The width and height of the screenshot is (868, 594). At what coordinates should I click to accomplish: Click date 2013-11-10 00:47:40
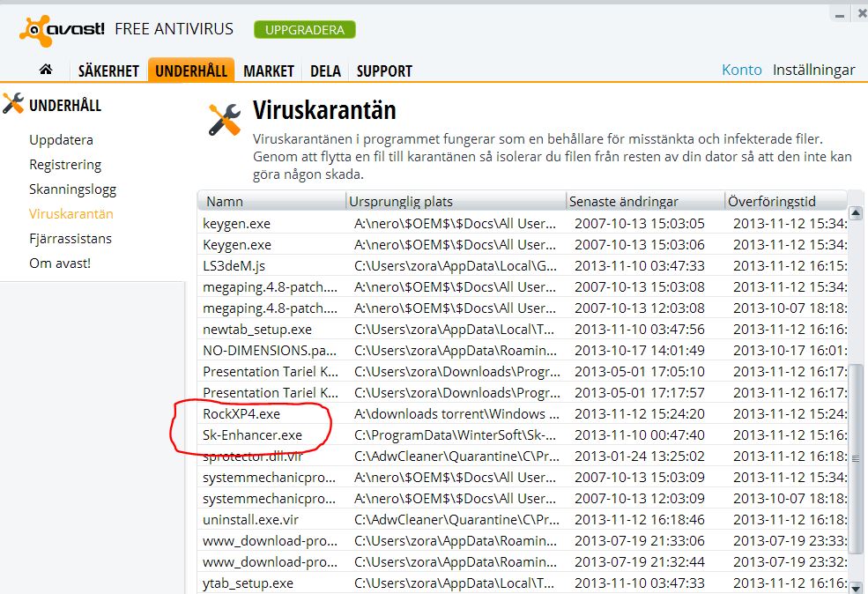pyautogui.click(x=640, y=435)
